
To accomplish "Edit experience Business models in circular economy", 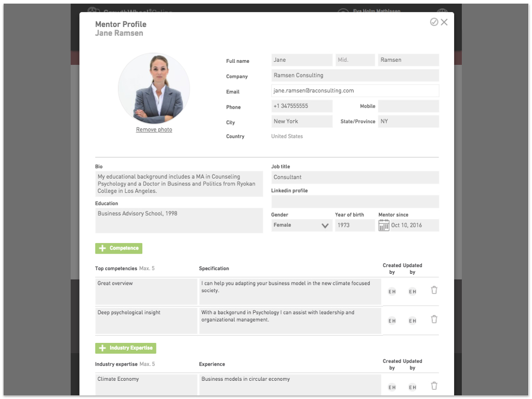I will pos(290,385).
